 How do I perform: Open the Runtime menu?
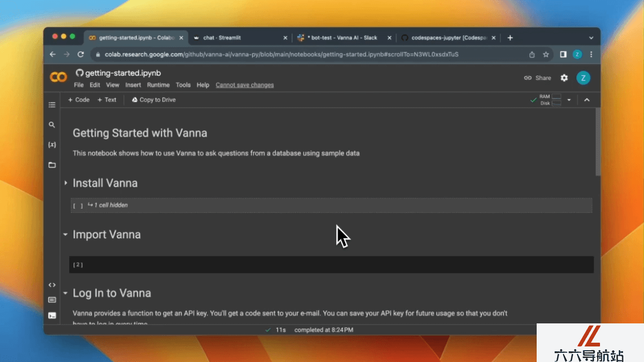(158, 85)
